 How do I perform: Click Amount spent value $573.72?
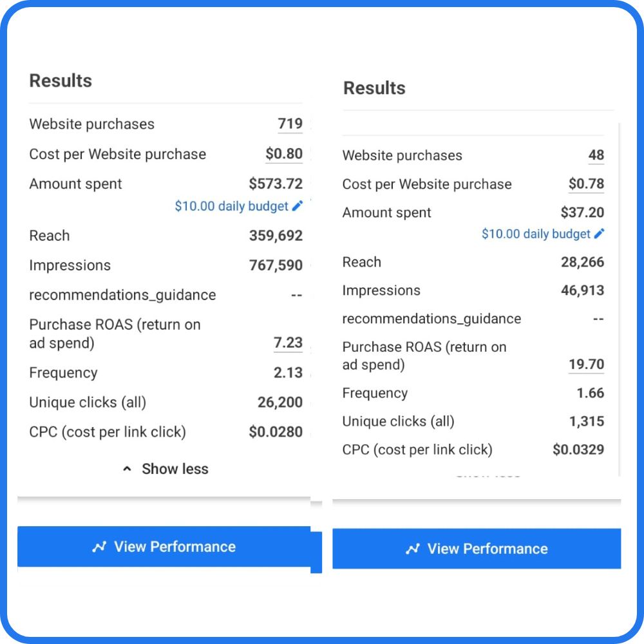(x=276, y=184)
